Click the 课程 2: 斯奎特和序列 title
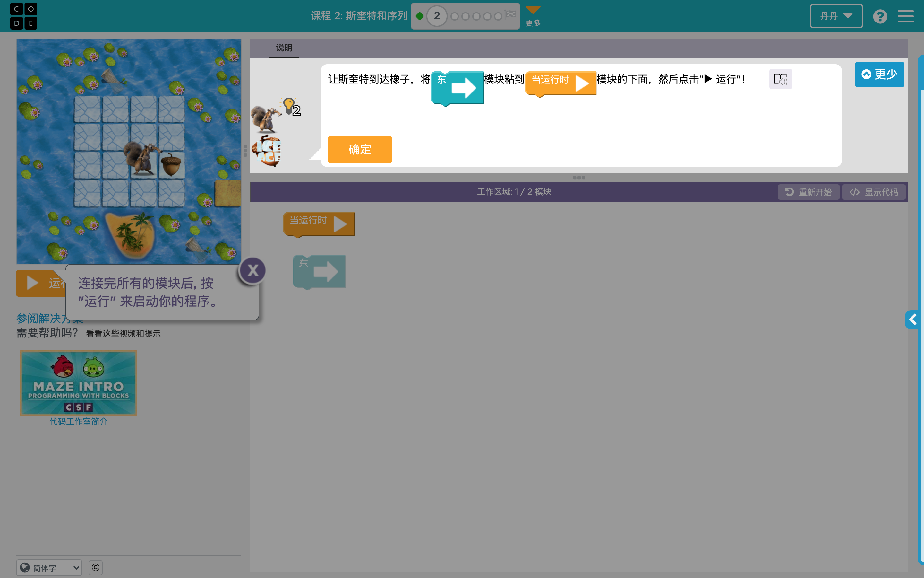 pos(359,16)
